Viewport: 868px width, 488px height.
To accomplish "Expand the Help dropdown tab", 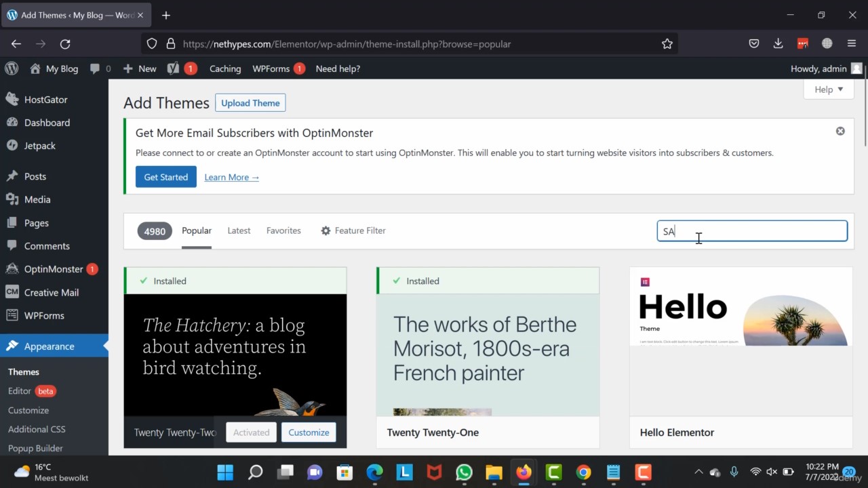I will pyautogui.click(x=829, y=89).
